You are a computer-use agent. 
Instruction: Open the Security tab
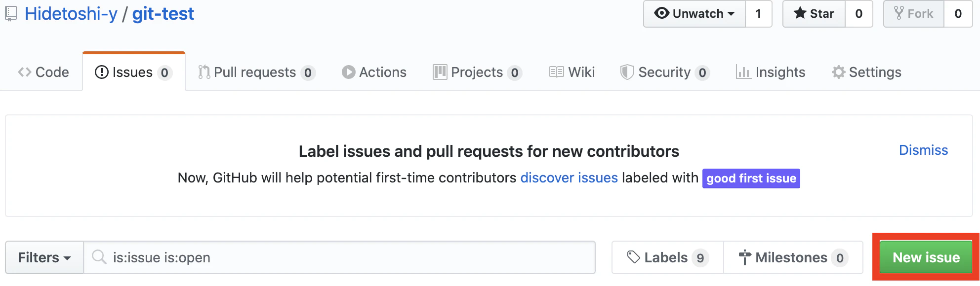[x=665, y=72]
